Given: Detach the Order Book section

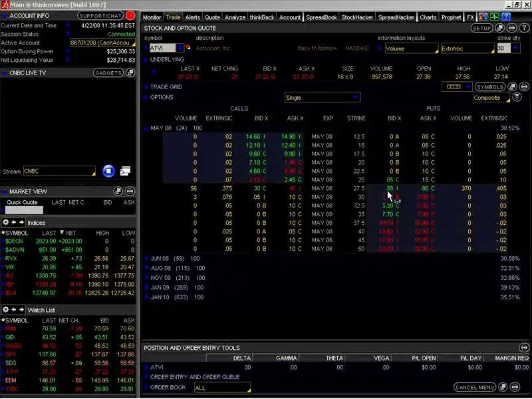Looking at the screenshot, I should tap(503, 387).
